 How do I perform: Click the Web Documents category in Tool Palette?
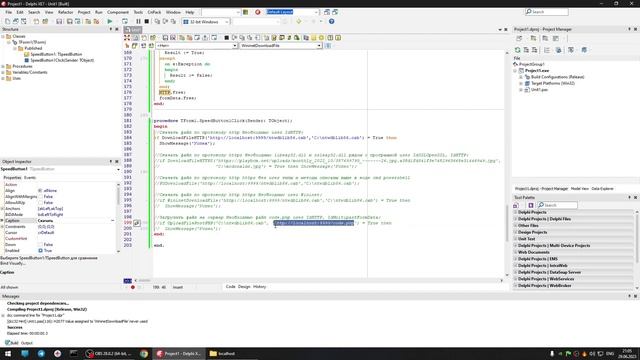(573, 252)
